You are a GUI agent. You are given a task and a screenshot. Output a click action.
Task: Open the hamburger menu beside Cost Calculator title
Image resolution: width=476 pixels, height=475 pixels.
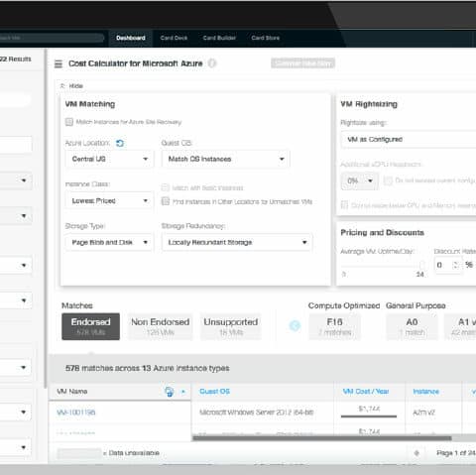(x=59, y=63)
